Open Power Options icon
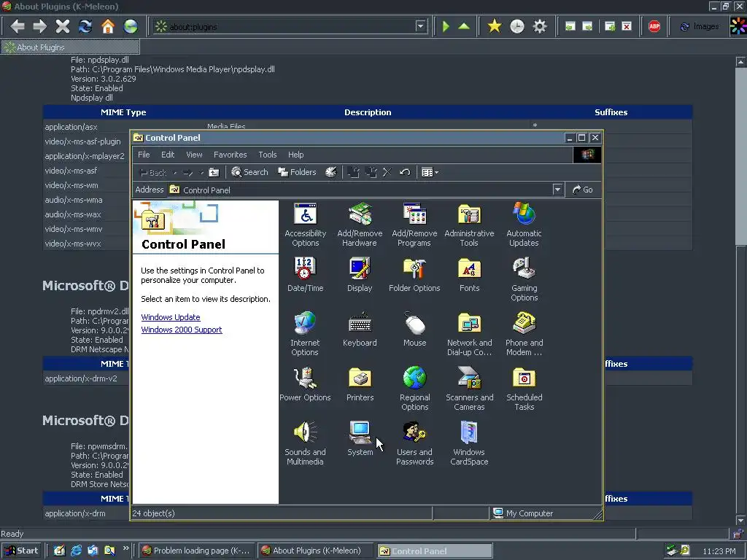747x560 pixels. (305, 384)
